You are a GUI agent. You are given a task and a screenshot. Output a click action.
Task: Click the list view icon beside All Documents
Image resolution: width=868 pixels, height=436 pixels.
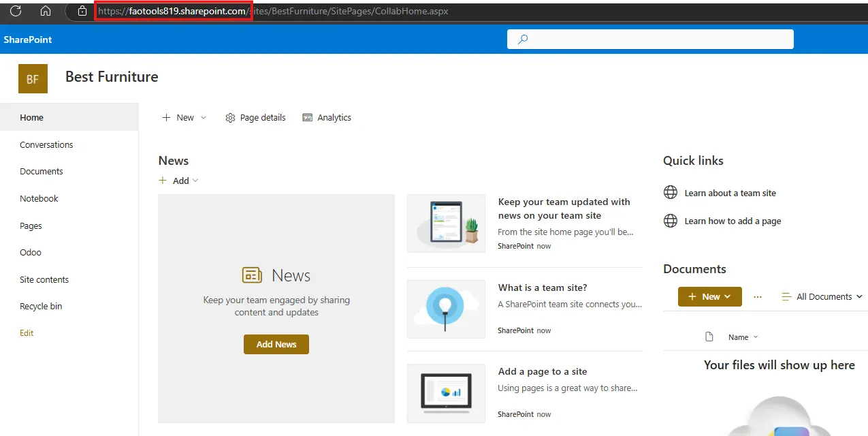786,296
